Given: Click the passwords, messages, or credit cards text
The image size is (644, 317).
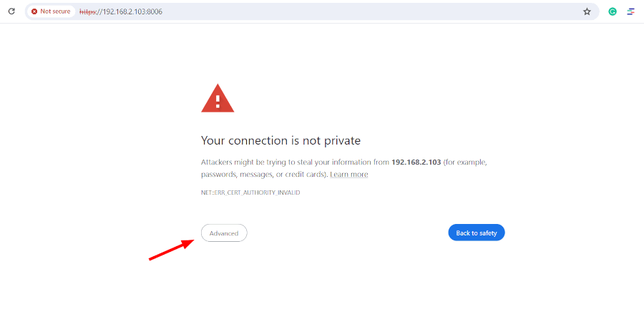Looking at the screenshot, I should (264, 175).
